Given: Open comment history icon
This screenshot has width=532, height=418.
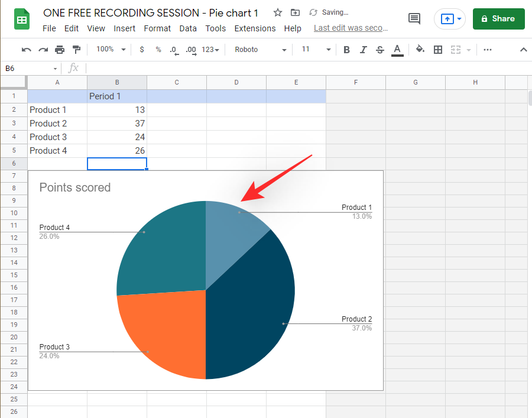Looking at the screenshot, I should [x=415, y=19].
